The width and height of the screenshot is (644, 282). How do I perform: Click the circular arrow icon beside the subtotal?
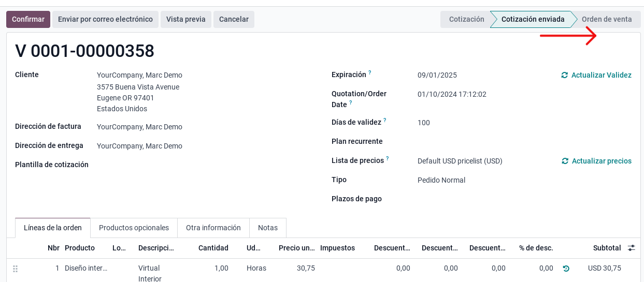[566, 268]
